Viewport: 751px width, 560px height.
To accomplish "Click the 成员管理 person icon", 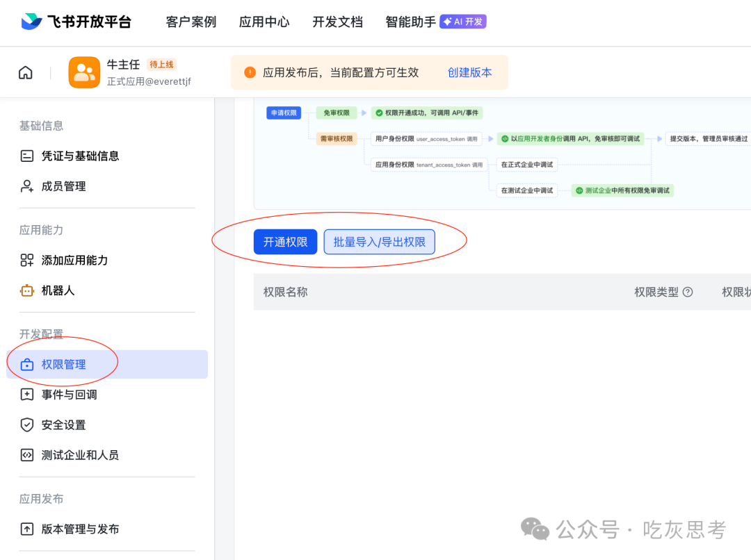I will tap(27, 186).
